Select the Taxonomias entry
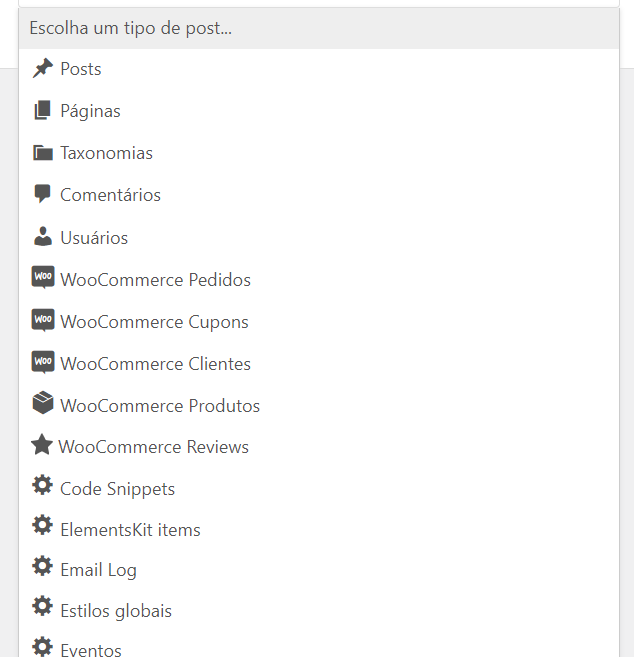Viewport: 634px width, 657px height. click(x=319, y=153)
